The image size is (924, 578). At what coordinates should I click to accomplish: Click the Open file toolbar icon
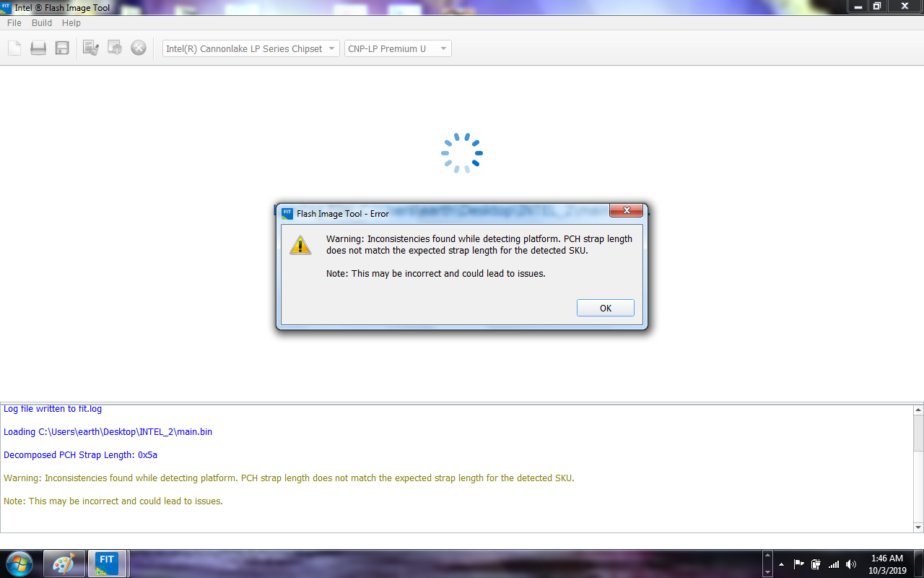(38, 48)
